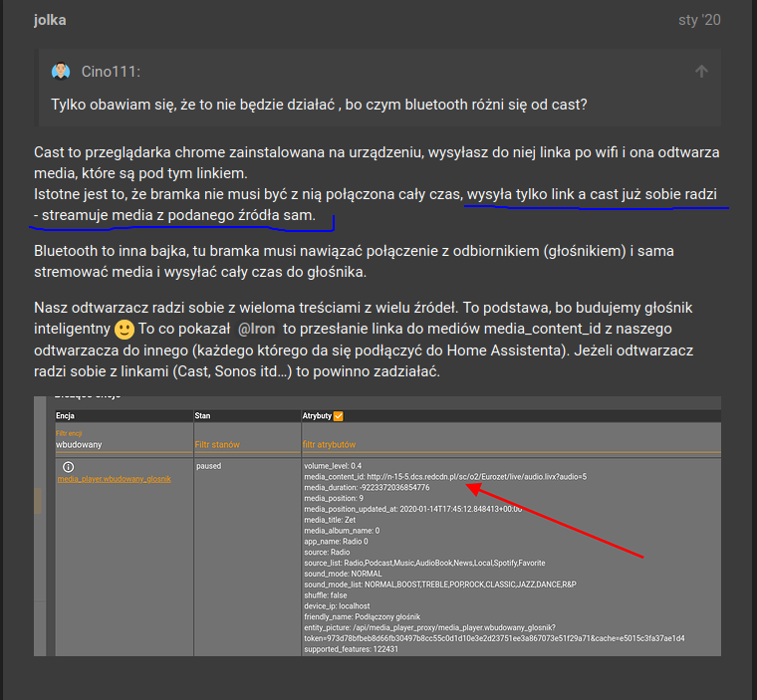Screen dimensions: 757x700
Task: Click the entity_picture attribute line
Action: [x=494, y=633]
